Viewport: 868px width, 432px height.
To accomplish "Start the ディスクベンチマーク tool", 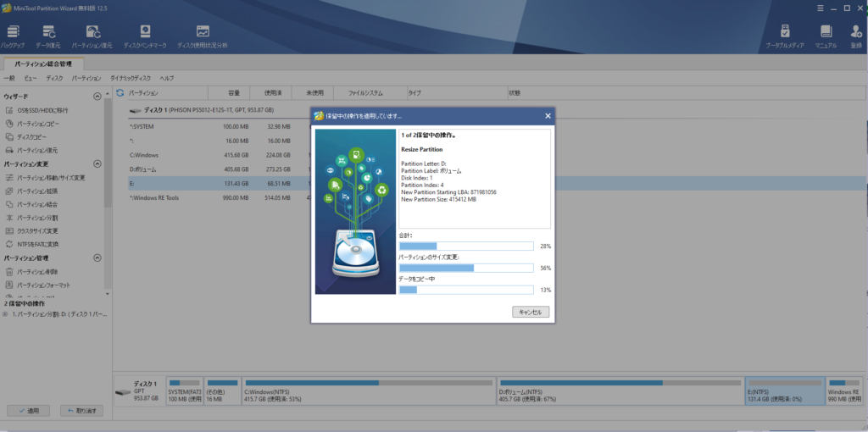I will tap(145, 36).
